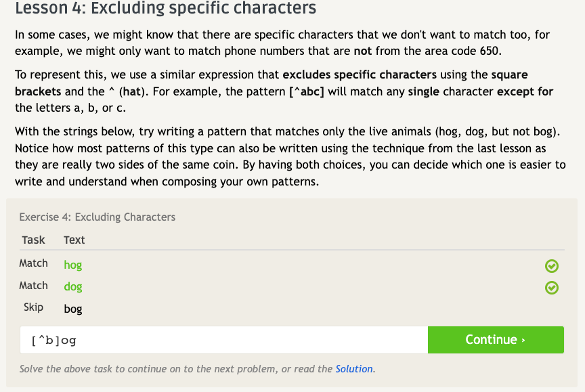The height and width of the screenshot is (392, 585).
Task: Click bold phrase 'excludes specific characters'
Action: [360, 74]
